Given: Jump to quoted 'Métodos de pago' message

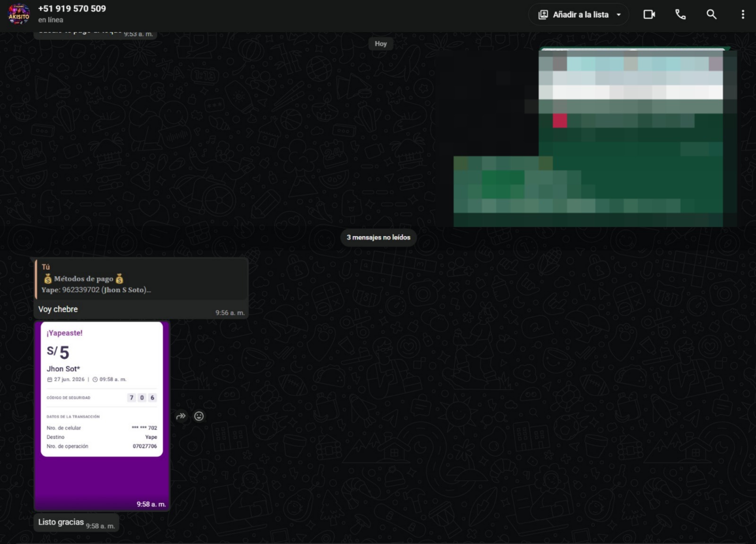Looking at the screenshot, I should click(x=141, y=279).
